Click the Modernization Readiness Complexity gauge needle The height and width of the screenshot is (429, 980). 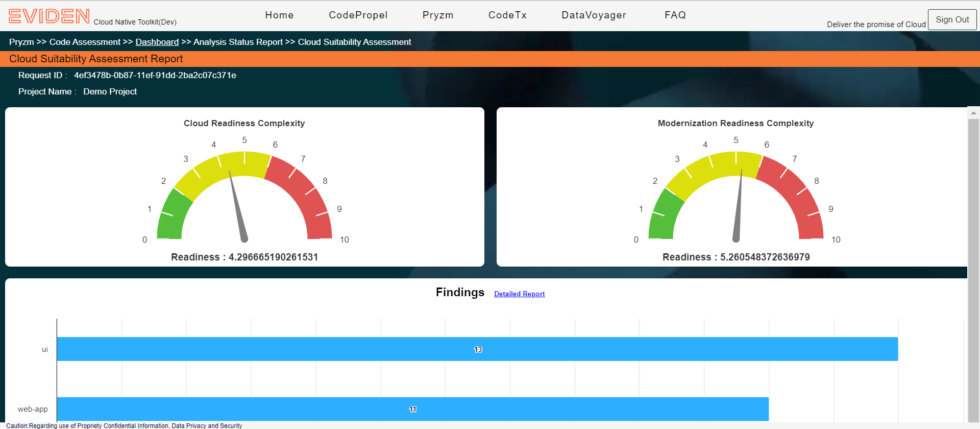[738, 206]
